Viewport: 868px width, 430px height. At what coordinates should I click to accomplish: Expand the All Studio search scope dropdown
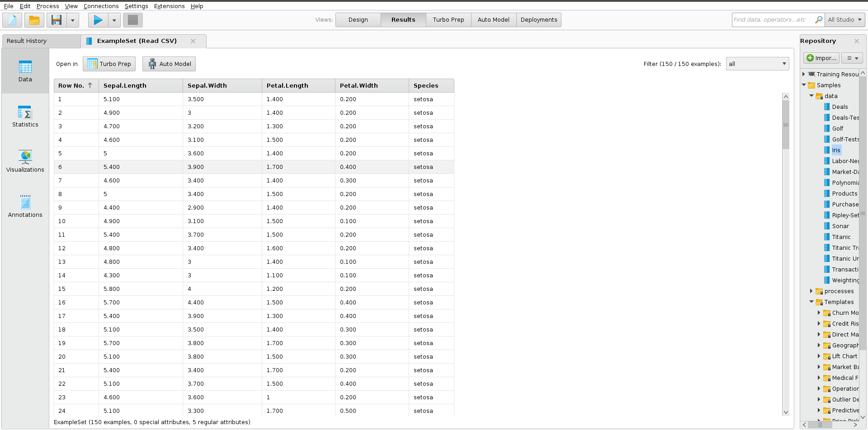[845, 20]
